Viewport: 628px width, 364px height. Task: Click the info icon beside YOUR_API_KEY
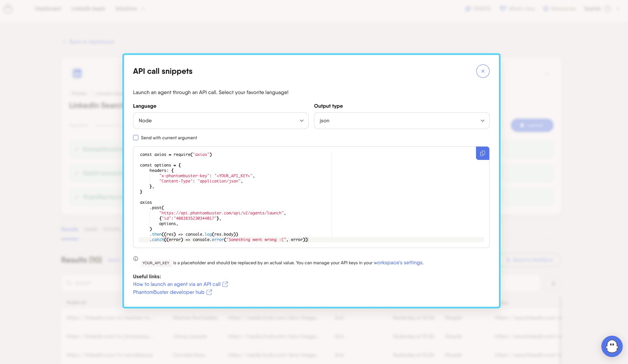click(136, 259)
